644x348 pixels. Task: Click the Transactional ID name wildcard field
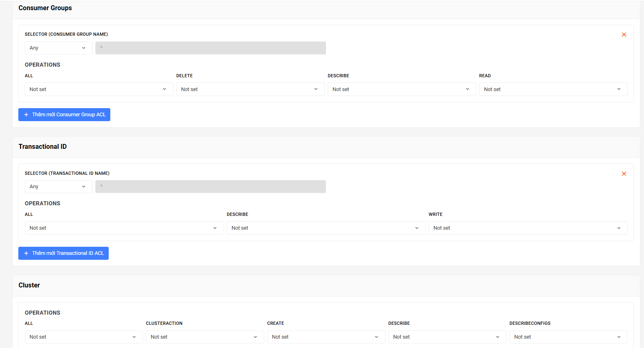tap(210, 187)
